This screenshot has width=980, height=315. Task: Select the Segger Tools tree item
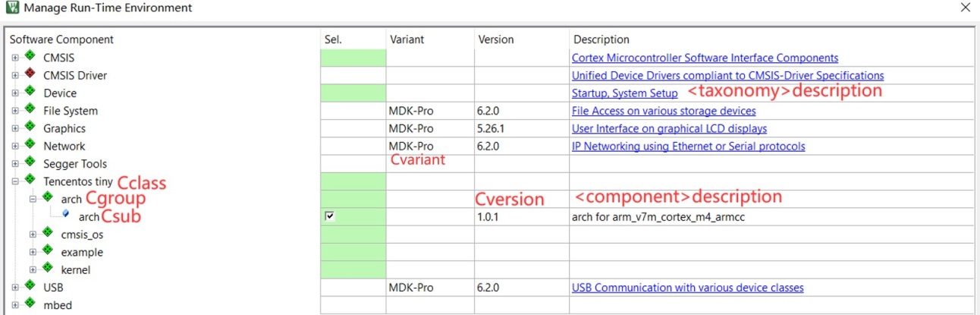pyautogui.click(x=75, y=164)
